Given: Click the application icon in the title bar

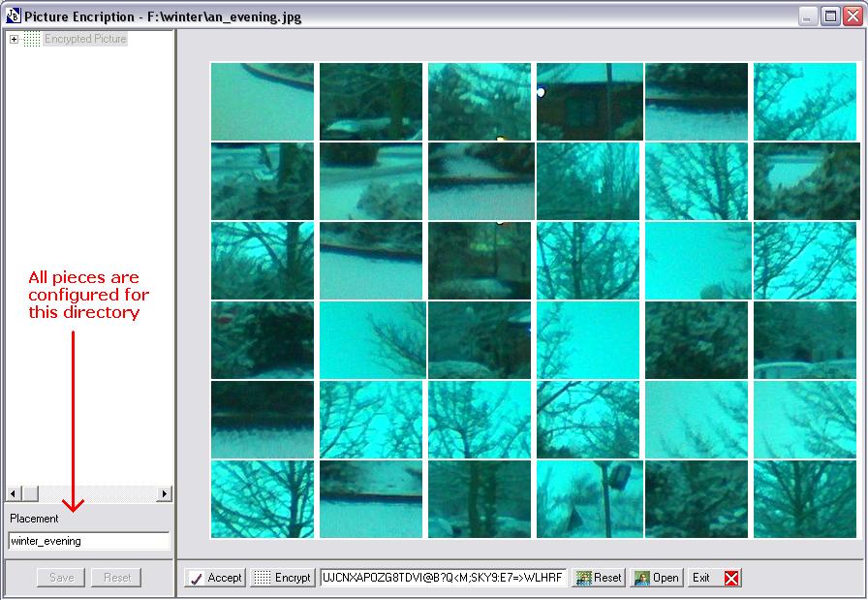Looking at the screenshot, I should 14,16.
